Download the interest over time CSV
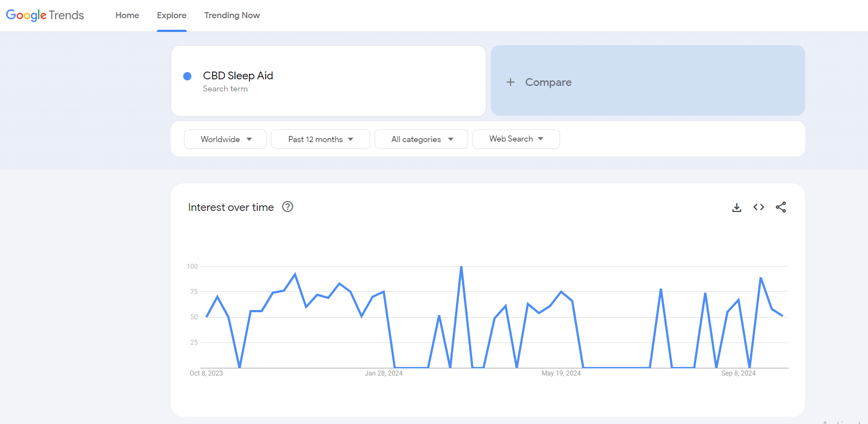Image resolution: width=868 pixels, height=424 pixels. pos(737,208)
